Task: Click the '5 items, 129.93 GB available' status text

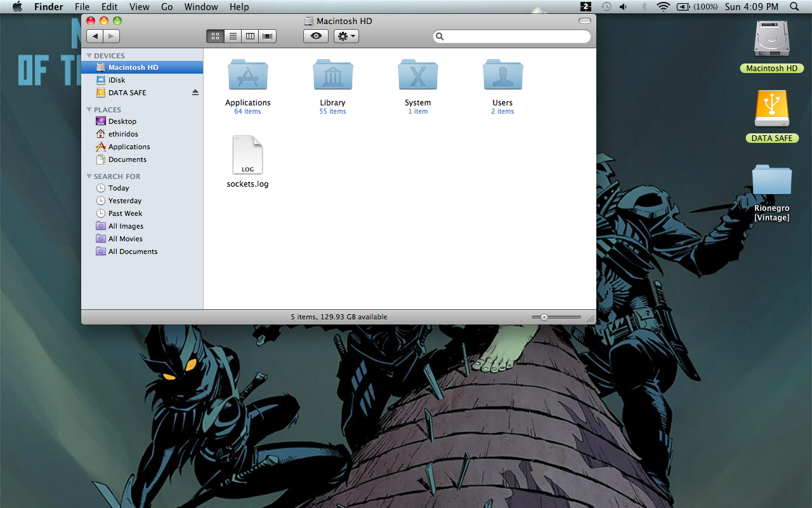Action: tap(339, 317)
